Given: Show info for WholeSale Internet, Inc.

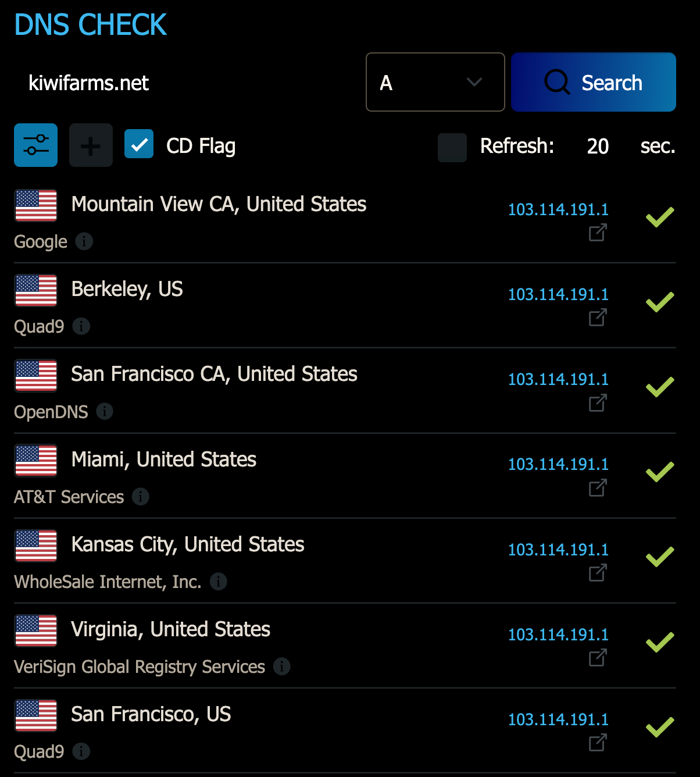Looking at the screenshot, I should click(219, 581).
